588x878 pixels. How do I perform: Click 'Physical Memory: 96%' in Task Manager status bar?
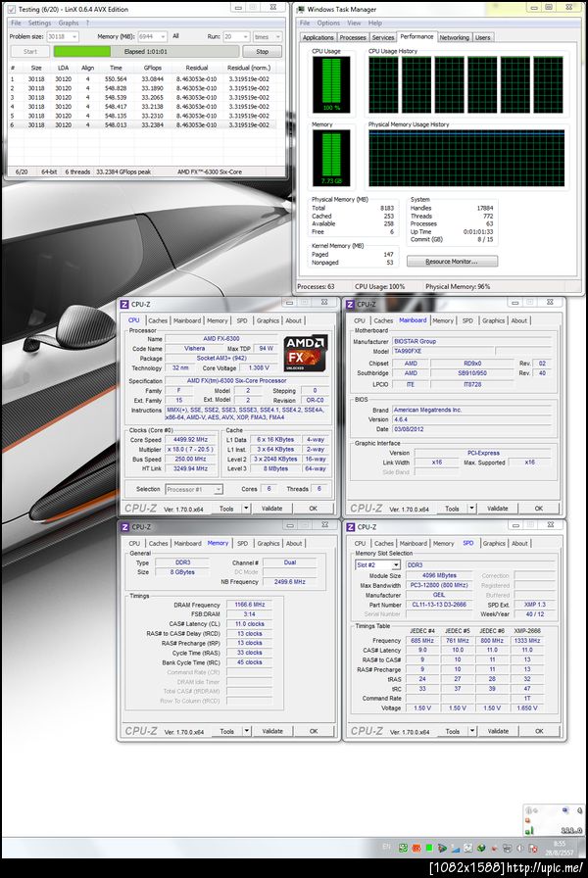(x=458, y=287)
